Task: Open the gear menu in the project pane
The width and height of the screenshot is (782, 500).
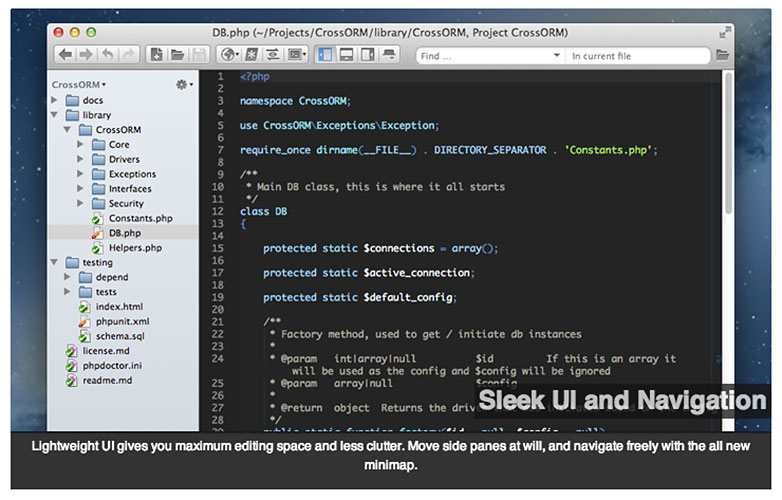Action: pyautogui.click(x=184, y=85)
